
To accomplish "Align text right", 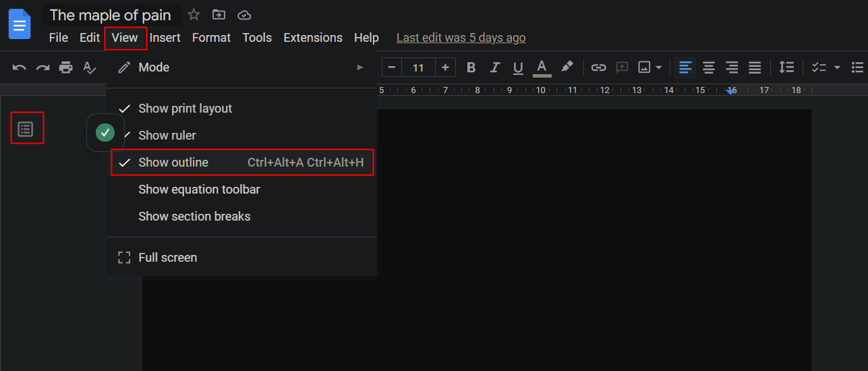I will pyautogui.click(x=732, y=67).
